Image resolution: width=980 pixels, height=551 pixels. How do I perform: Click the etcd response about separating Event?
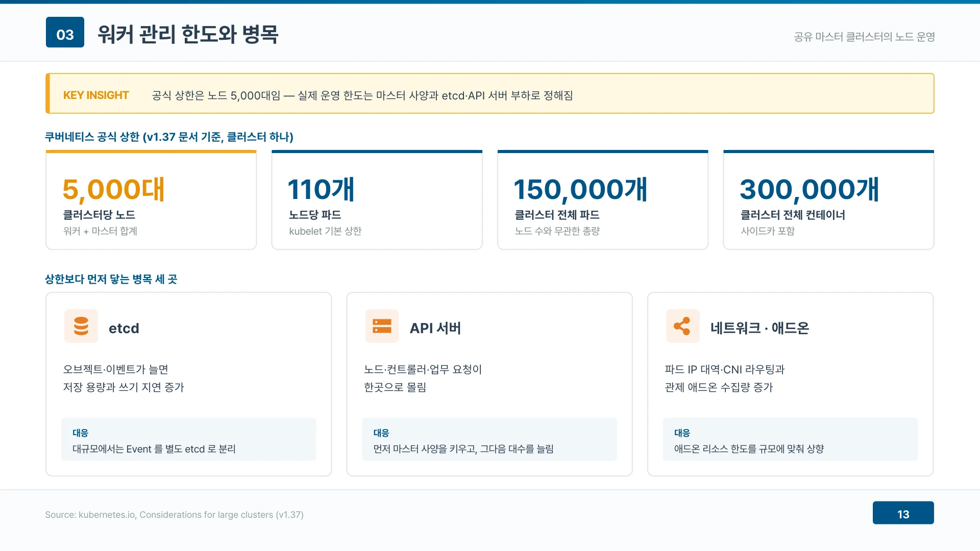[x=154, y=449]
